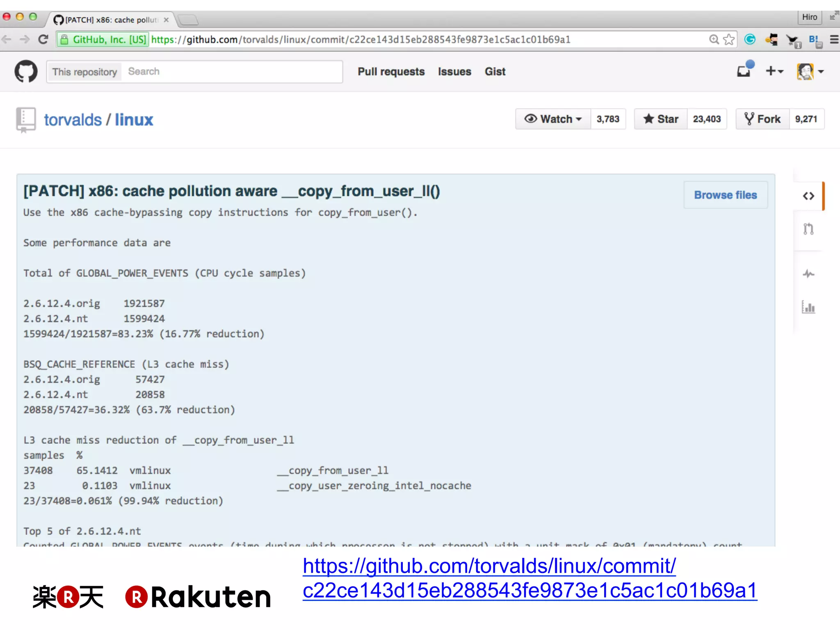Click the text '20858/57427=36.32% (63.7% reduction)'
The width and height of the screenshot is (840, 630).
(x=129, y=410)
